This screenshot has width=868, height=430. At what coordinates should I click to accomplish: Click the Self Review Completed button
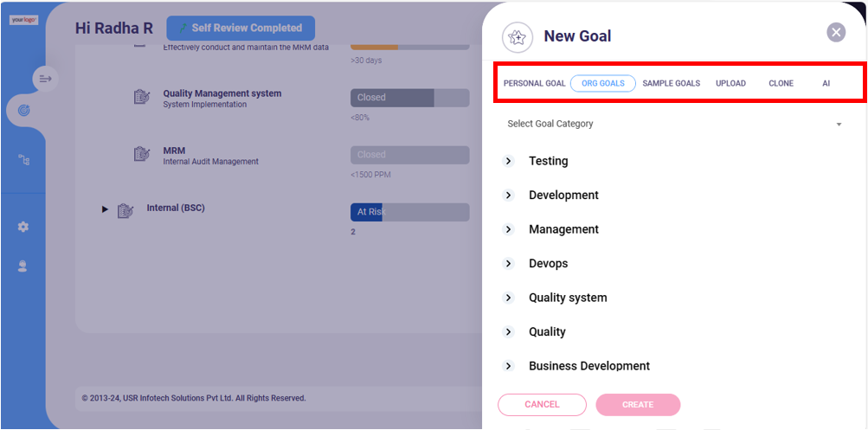(241, 29)
